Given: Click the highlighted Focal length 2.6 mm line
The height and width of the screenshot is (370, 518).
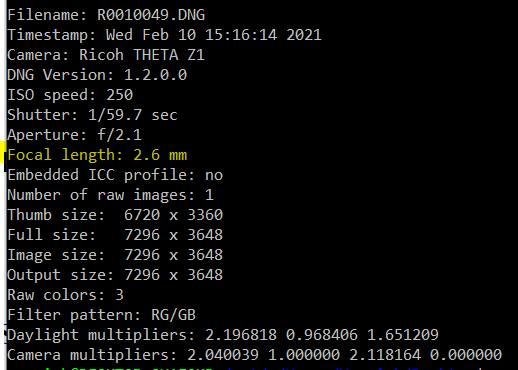Looking at the screenshot, I should coord(97,155).
